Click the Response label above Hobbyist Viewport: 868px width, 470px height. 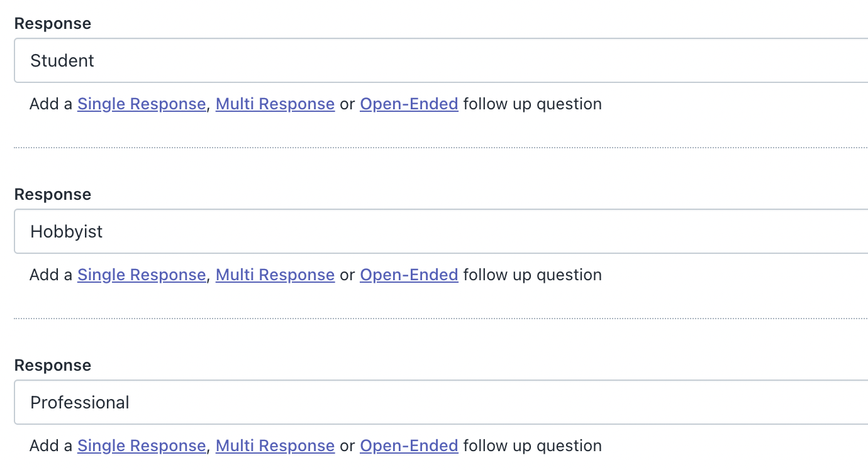coord(53,194)
